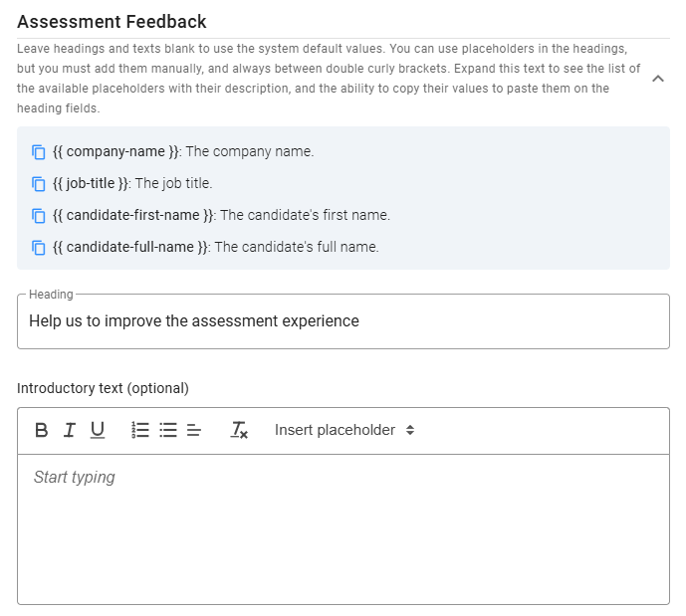This screenshot has height=616, width=686.
Task: Toggle italic formatting
Action: pos(69,430)
